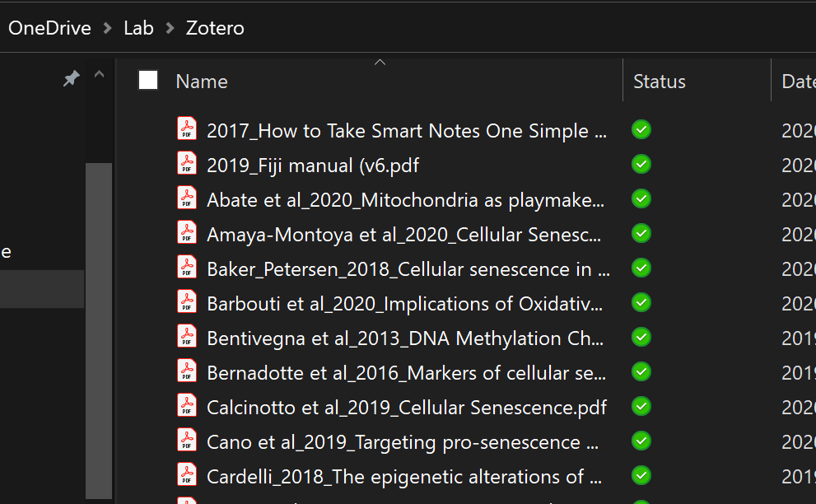
Task: Select file Cardelli_2018_The epigenetic alterations of
Action: pos(403,477)
